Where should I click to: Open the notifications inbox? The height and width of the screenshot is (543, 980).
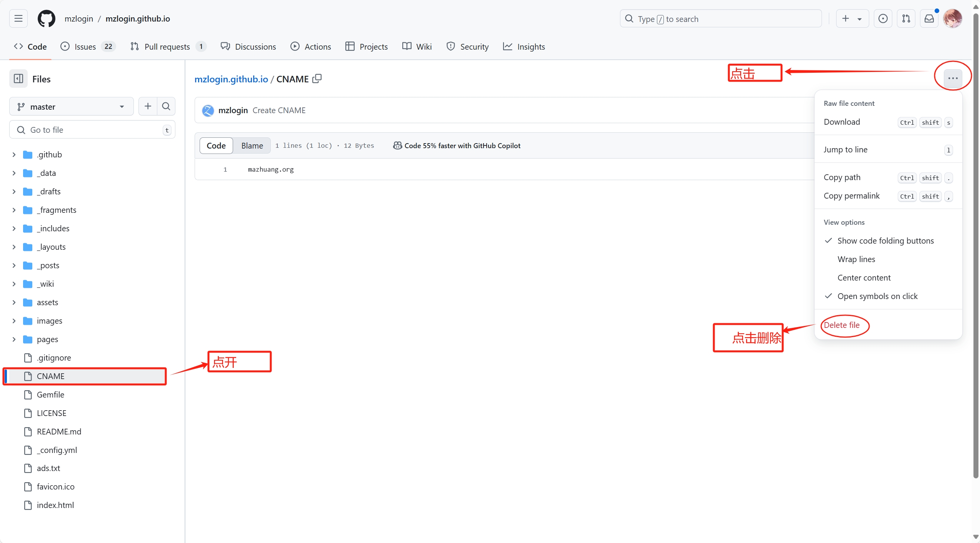click(x=929, y=18)
